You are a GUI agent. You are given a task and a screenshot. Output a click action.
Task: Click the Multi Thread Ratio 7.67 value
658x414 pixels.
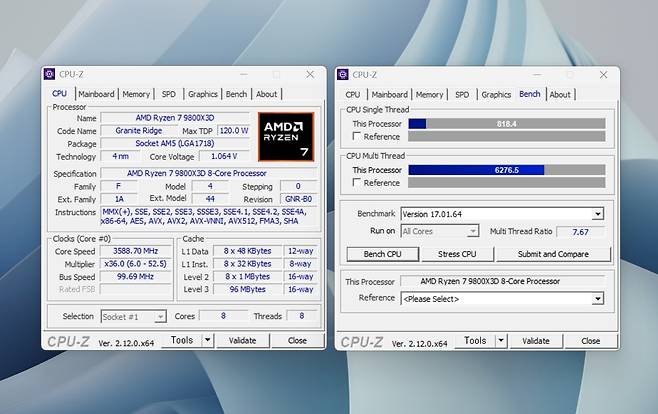[580, 232]
